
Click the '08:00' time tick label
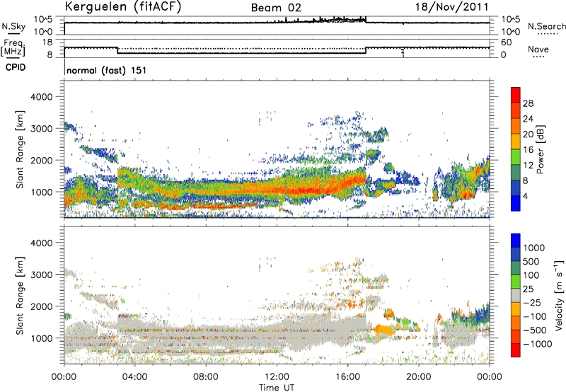coord(206,377)
